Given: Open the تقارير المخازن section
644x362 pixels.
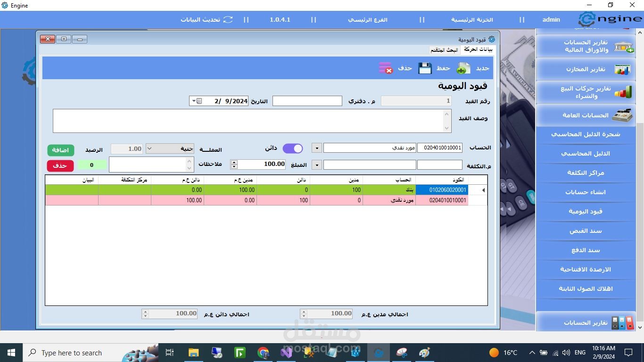Looking at the screenshot, I should click(x=586, y=69).
